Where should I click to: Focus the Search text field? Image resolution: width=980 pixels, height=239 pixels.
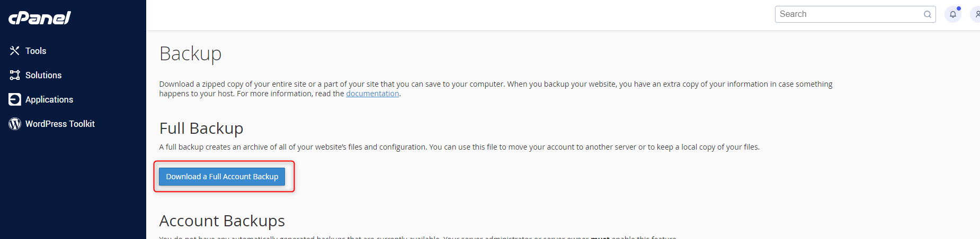pos(848,14)
